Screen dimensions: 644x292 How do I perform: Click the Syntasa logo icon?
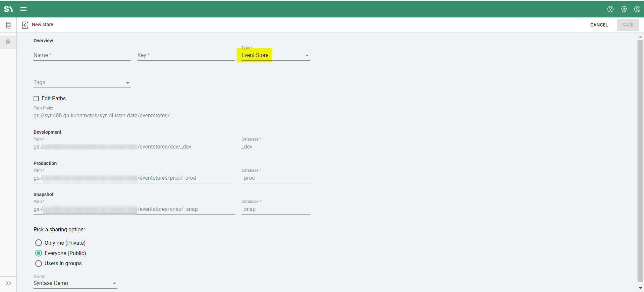(x=8, y=9)
